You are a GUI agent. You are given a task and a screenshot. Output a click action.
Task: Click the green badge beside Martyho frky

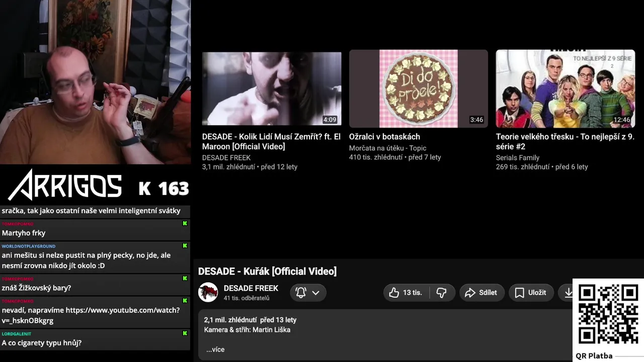pos(185,223)
